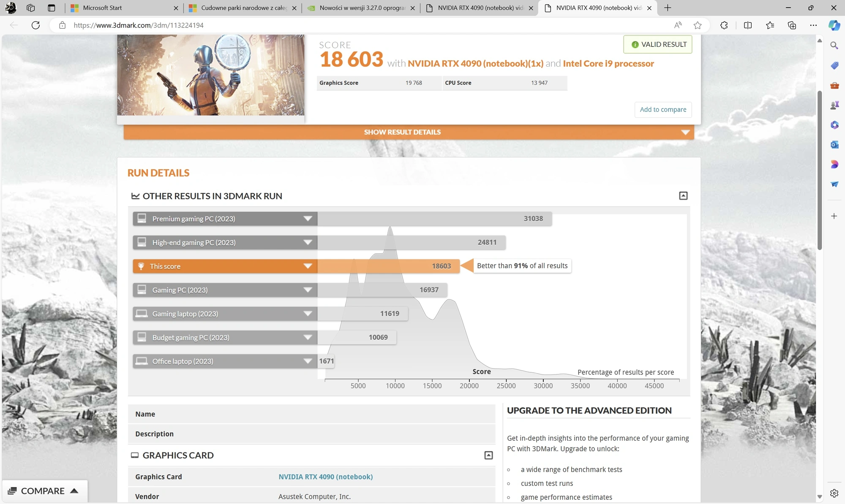
Task: Switch to the fourth NVIDIA RTX 4090 tab
Action: coord(479,8)
